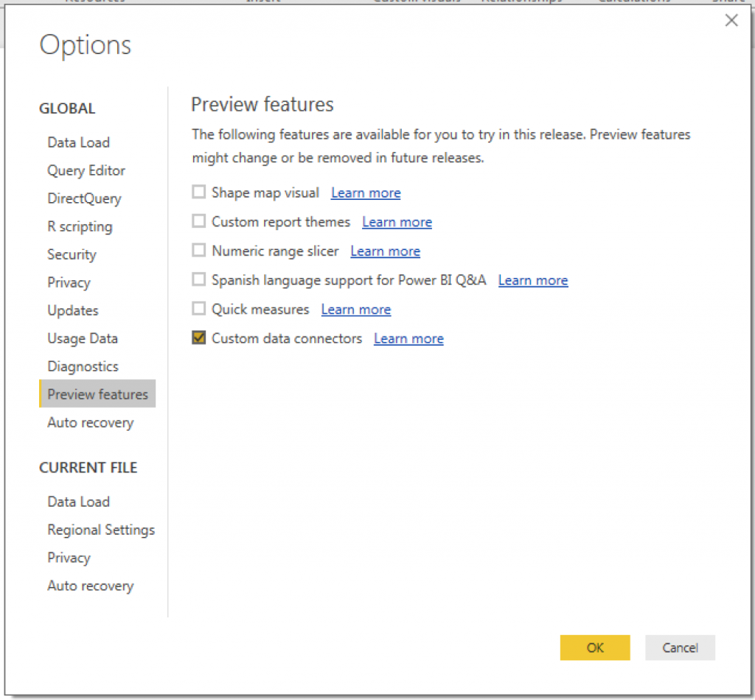
Task: Open Learn more for Numeric range slicer
Action: click(x=385, y=251)
